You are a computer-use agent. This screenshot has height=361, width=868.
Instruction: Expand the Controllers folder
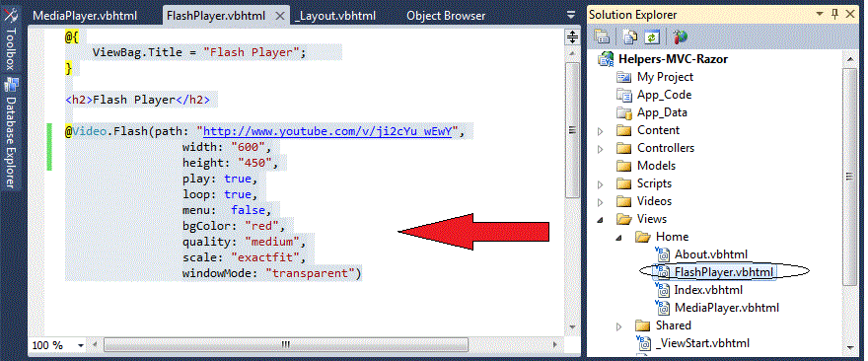[601, 149]
